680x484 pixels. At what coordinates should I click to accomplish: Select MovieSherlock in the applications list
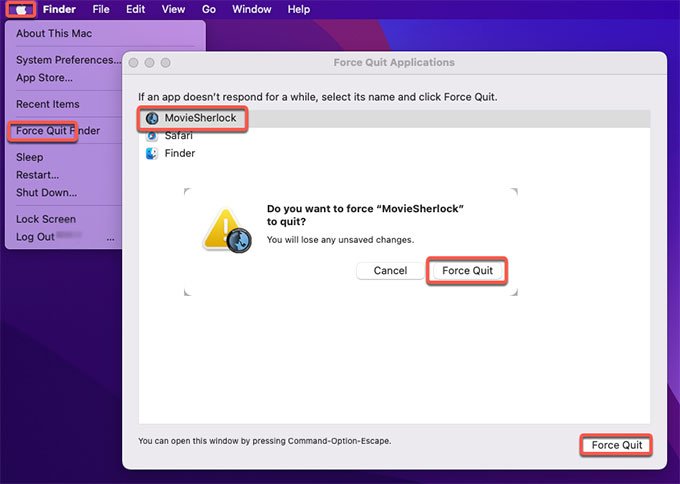click(200, 118)
